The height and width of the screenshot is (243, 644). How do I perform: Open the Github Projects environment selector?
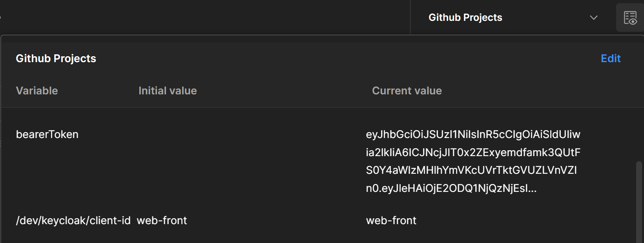tap(465, 18)
